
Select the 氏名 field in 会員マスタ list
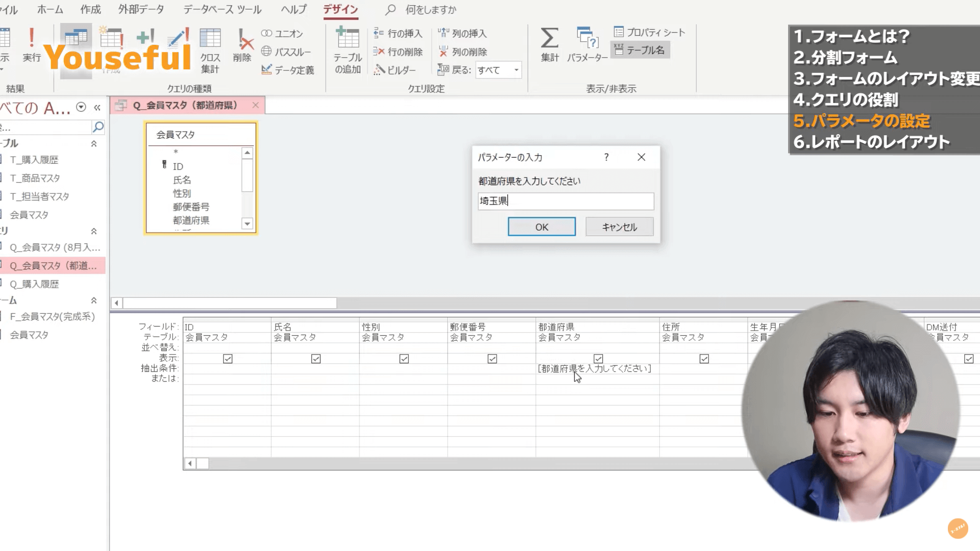pos(182,180)
